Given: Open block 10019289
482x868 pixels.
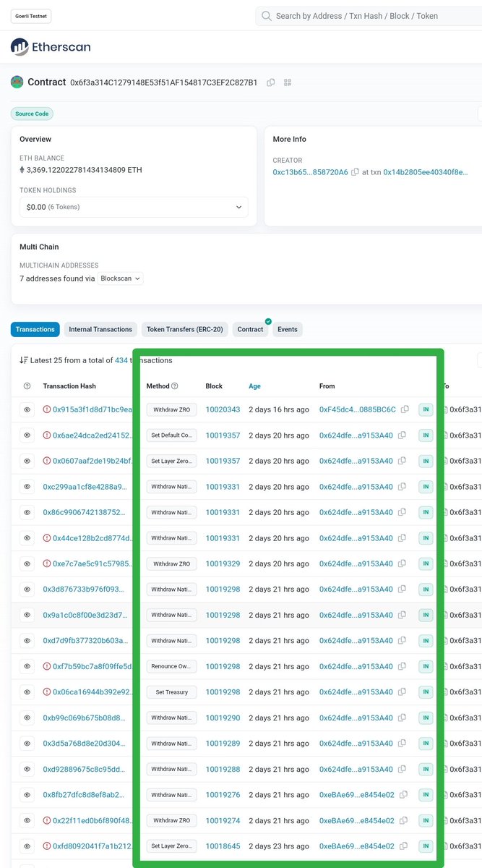Looking at the screenshot, I should click(223, 744).
